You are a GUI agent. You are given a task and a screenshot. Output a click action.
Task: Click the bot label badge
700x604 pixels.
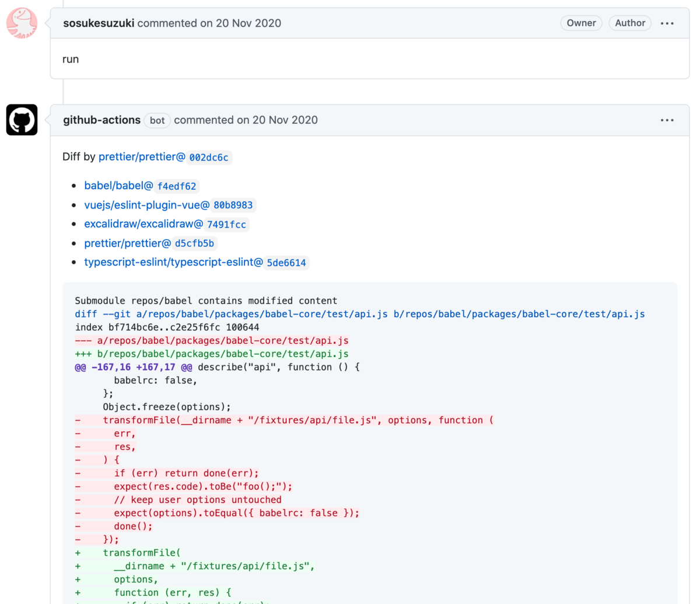157,120
